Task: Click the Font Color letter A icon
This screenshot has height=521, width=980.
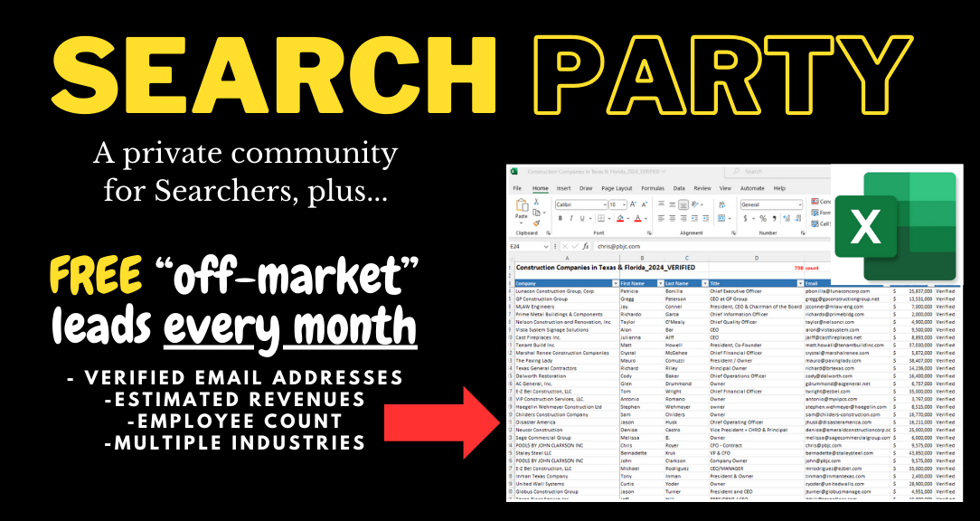Action: coord(637,218)
